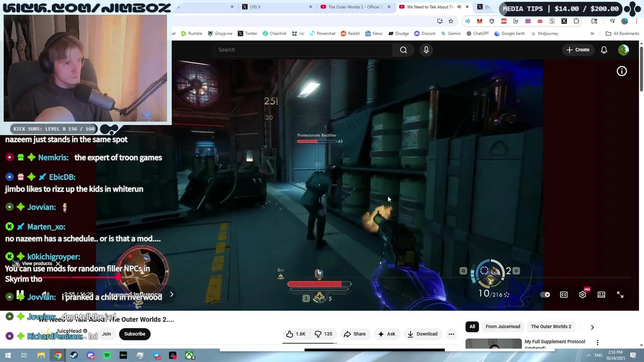644x362 pixels.
Task: Open Spotify from the taskbar
Action: [x=107, y=355]
